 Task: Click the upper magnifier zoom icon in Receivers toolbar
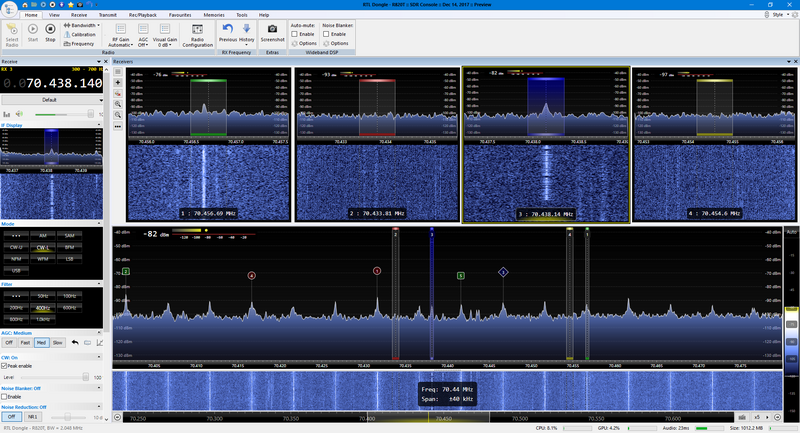[118, 104]
